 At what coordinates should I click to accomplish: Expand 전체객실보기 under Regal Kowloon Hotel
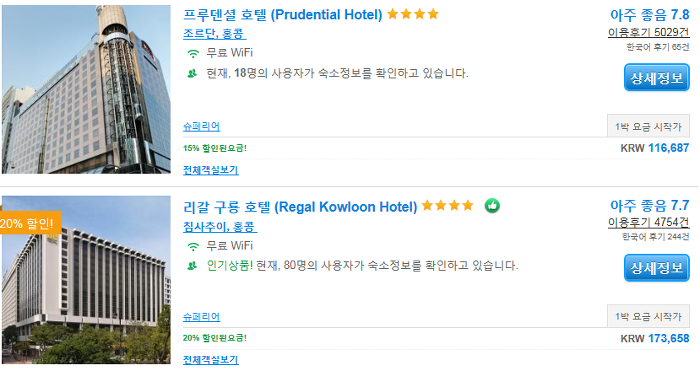pyautogui.click(x=211, y=359)
